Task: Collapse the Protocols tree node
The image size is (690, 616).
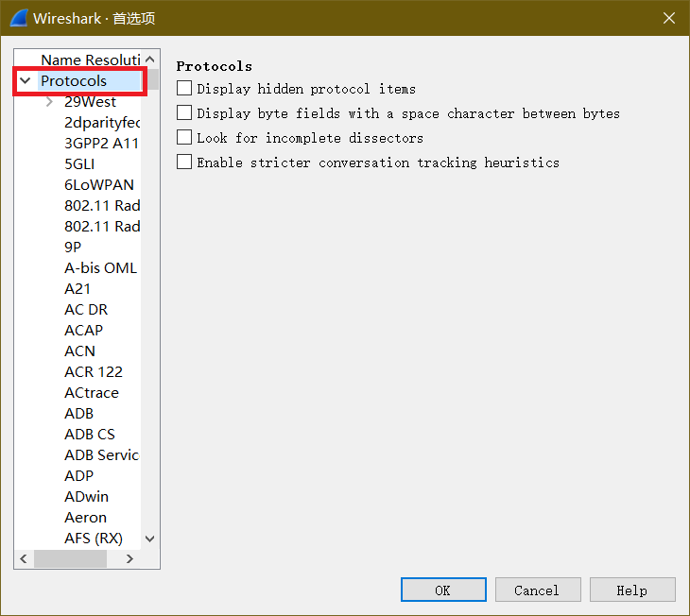Action: pos(26,81)
